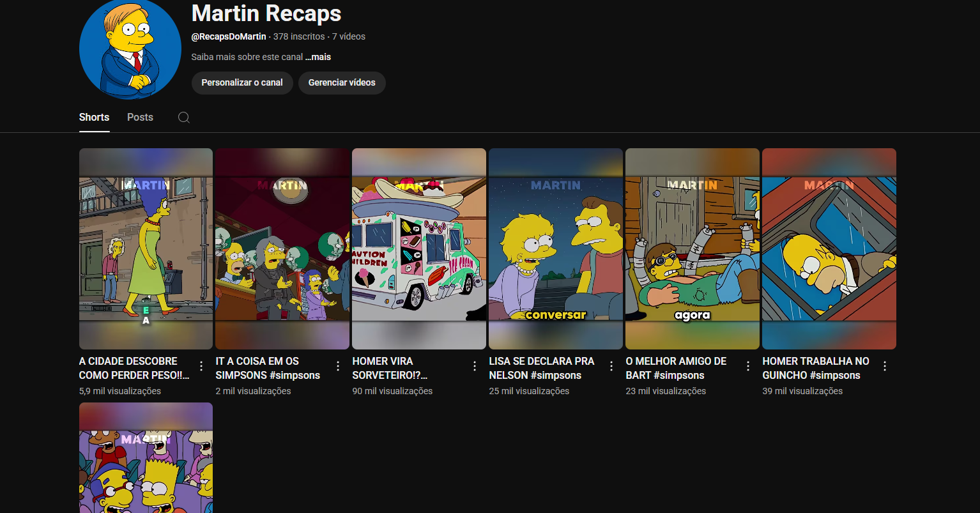Click title HOMER VIRA SORVETEIRO
This screenshot has width=980, height=513.
(390, 369)
